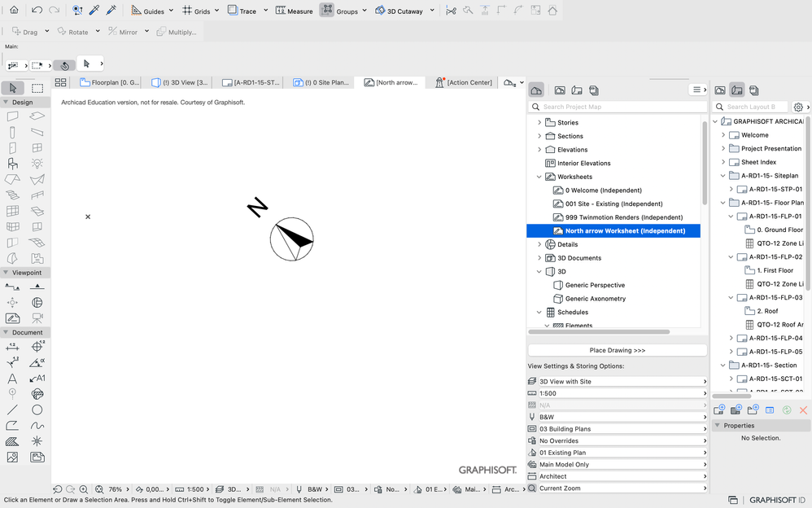
Task: Click the Undo arrow
Action: pos(37,10)
